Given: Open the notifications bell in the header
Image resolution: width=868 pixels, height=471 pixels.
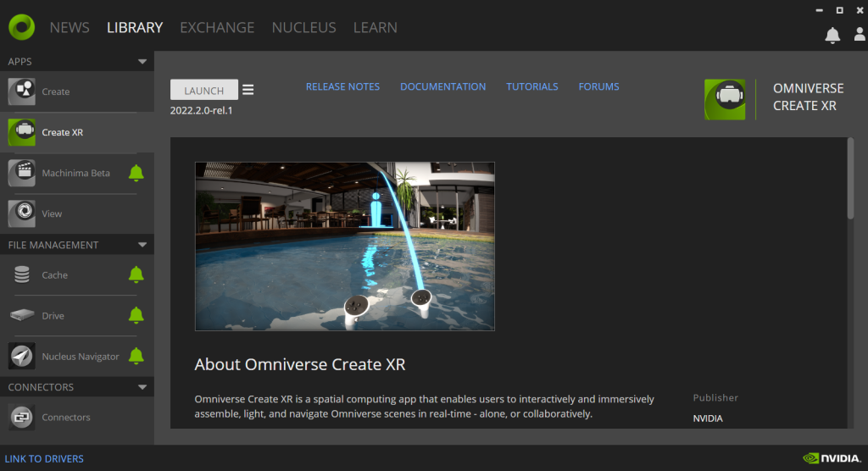Looking at the screenshot, I should pyautogui.click(x=832, y=35).
